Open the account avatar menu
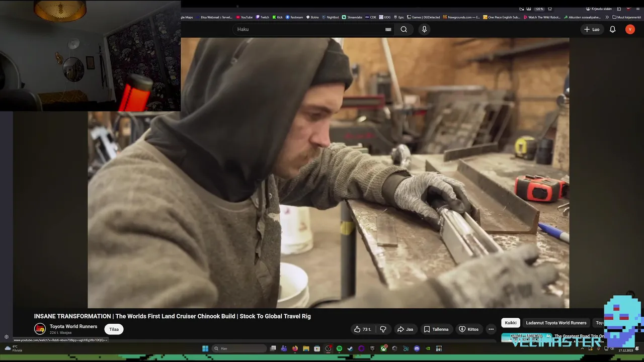644x362 pixels. (x=630, y=29)
